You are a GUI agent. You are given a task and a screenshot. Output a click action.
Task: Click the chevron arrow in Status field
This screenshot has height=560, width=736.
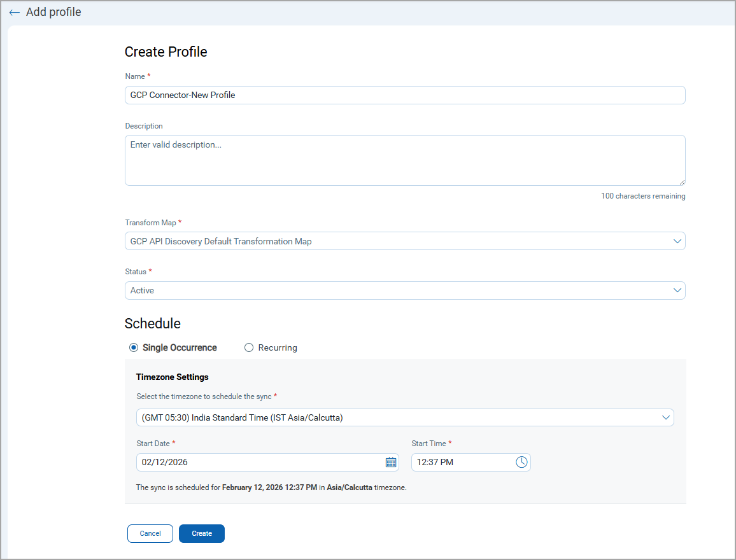pos(677,290)
